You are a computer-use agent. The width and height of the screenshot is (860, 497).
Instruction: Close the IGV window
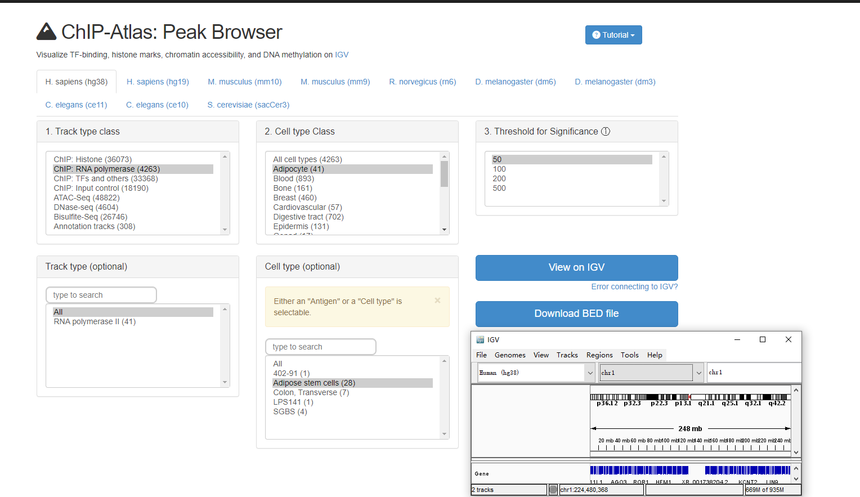point(788,340)
